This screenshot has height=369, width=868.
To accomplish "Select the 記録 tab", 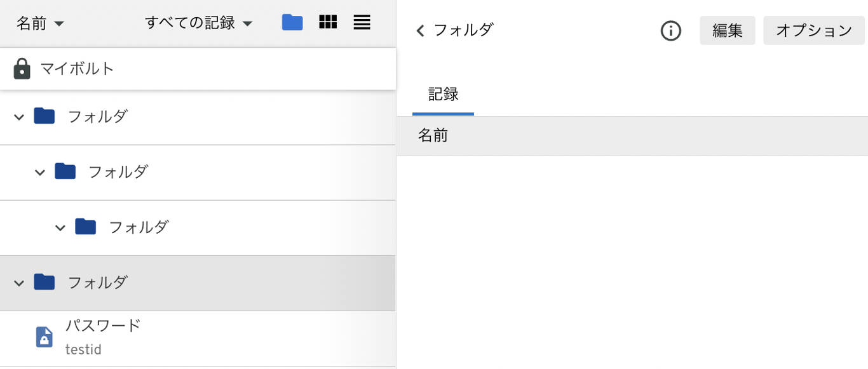I will (443, 95).
